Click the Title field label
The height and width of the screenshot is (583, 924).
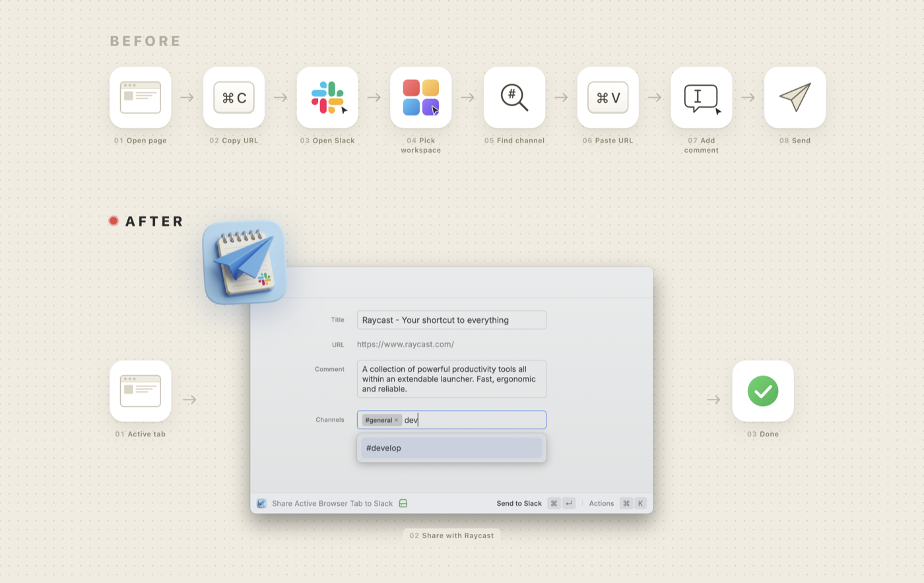pyautogui.click(x=338, y=320)
